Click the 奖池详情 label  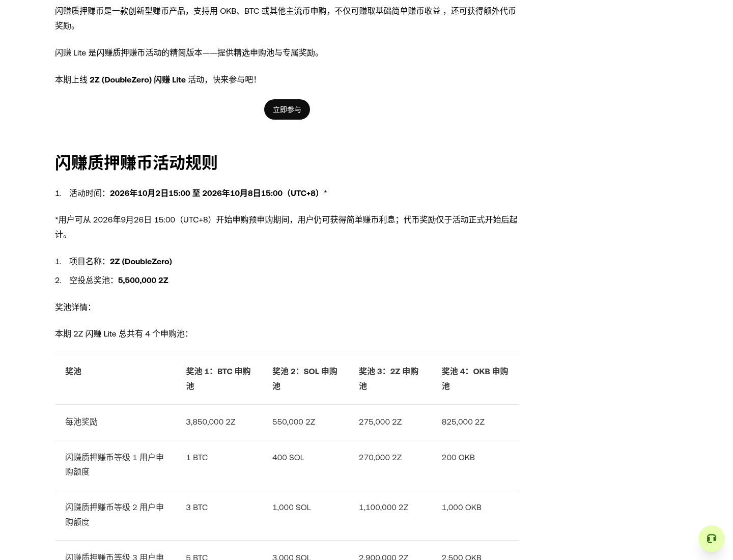tap(73, 307)
